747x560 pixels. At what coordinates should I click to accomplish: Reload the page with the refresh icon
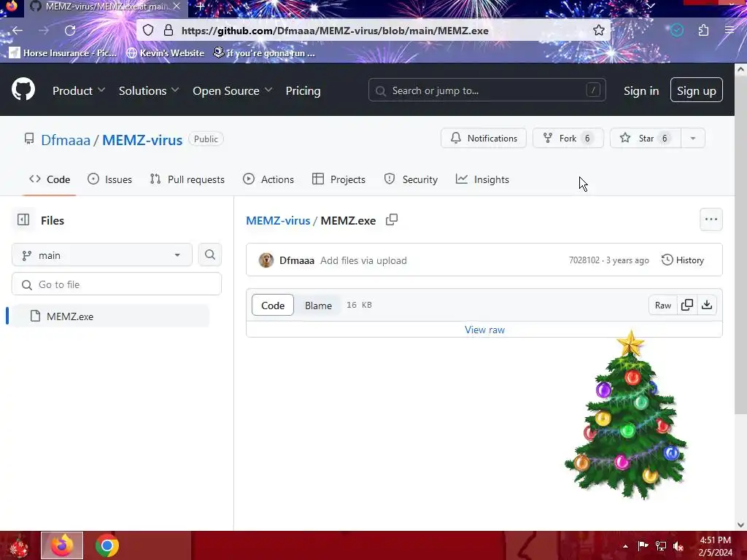(x=70, y=31)
